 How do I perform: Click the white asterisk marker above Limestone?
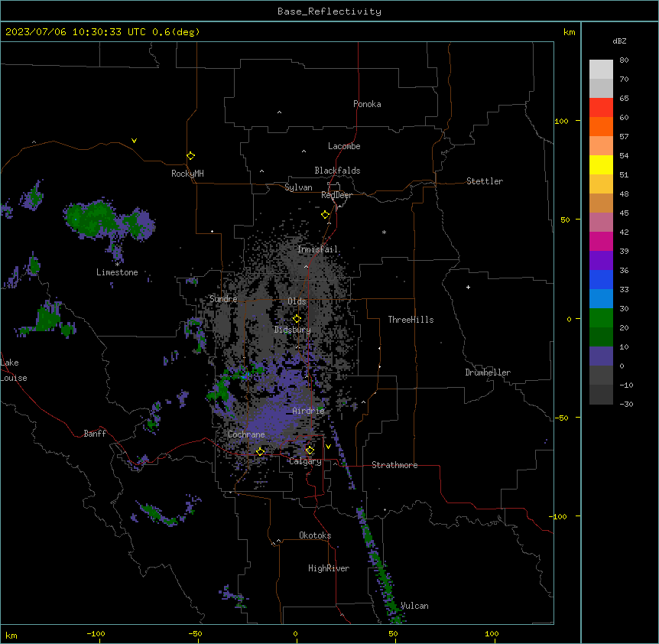(117, 265)
